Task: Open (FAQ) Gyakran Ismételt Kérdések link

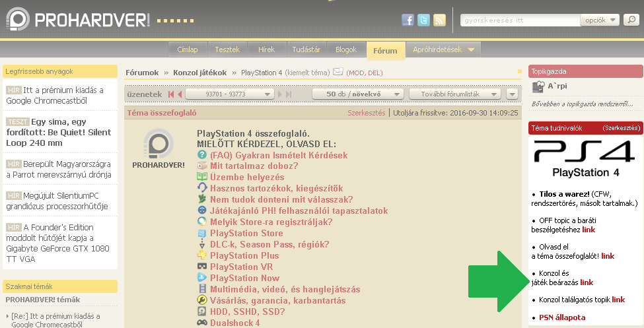Action: [279, 155]
